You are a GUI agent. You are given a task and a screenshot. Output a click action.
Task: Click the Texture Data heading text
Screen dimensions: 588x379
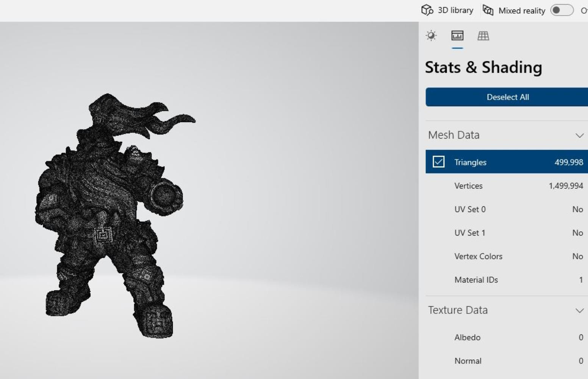(458, 310)
